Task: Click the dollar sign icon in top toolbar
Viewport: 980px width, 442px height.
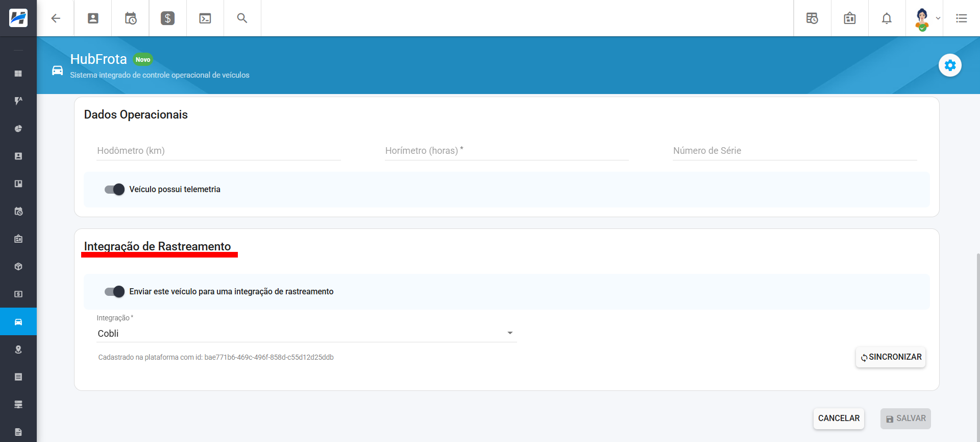Action: click(x=168, y=18)
